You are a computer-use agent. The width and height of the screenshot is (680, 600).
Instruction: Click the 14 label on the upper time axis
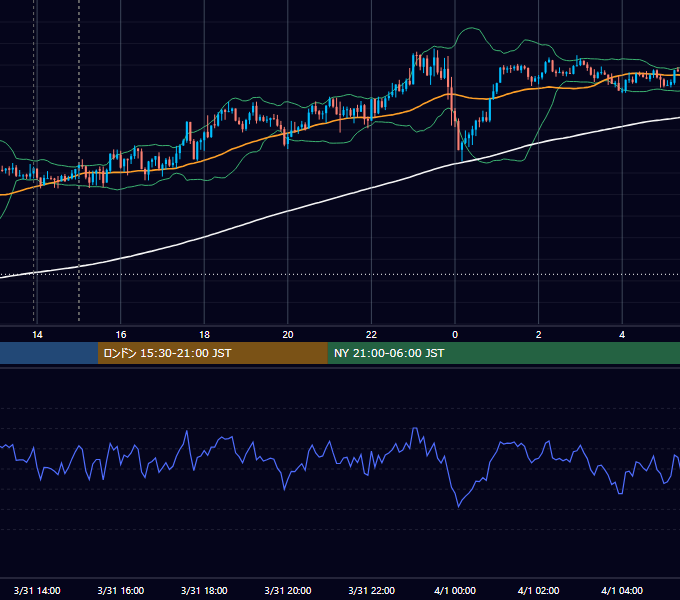(37, 335)
